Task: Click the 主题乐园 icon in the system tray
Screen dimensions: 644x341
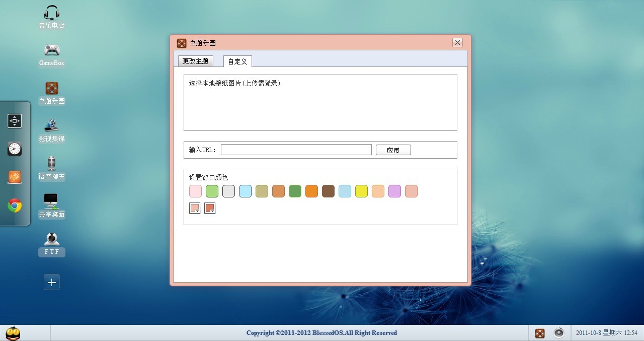Action: (540, 333)
